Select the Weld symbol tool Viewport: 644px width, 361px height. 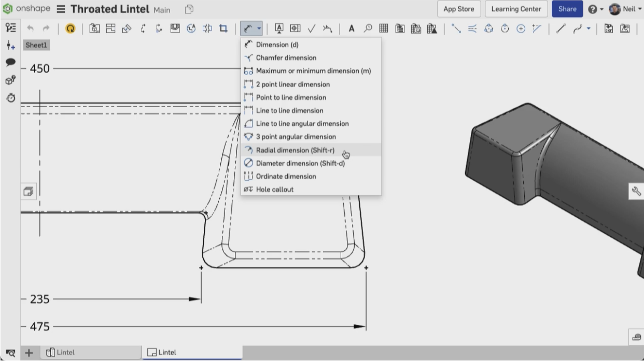327,28
